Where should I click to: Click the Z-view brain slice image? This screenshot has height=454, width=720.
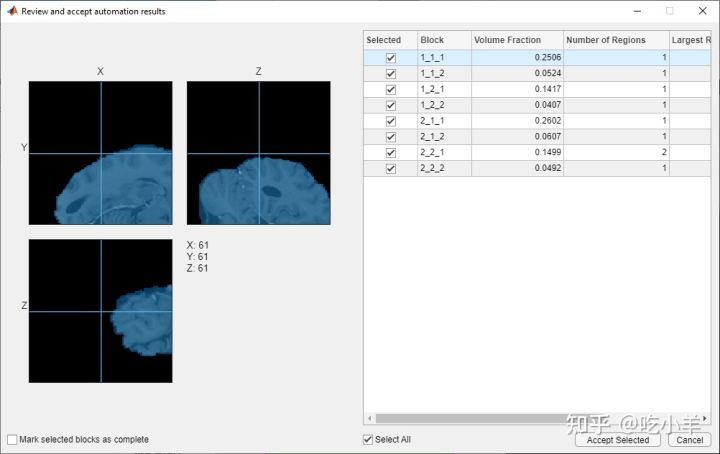click(258, 153)
